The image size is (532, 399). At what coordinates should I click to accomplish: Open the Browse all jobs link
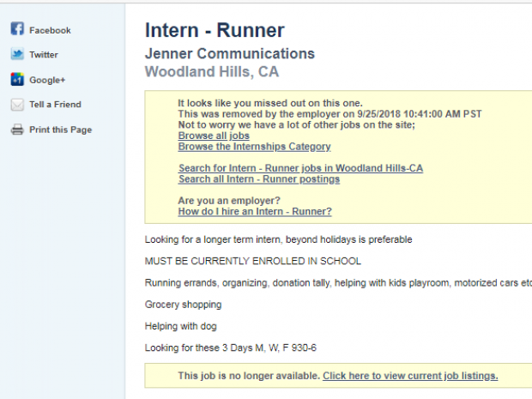(214, 136)
